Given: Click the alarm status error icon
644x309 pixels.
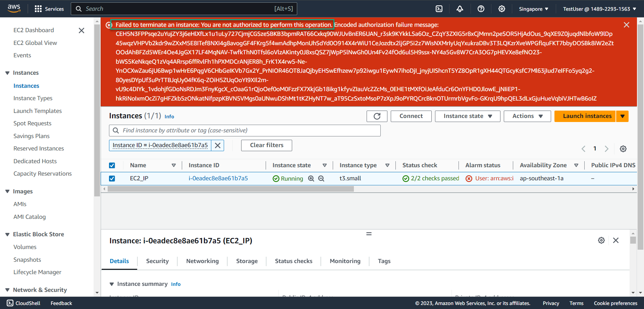Looking at the screenshot, I should (x=469, y=179).
